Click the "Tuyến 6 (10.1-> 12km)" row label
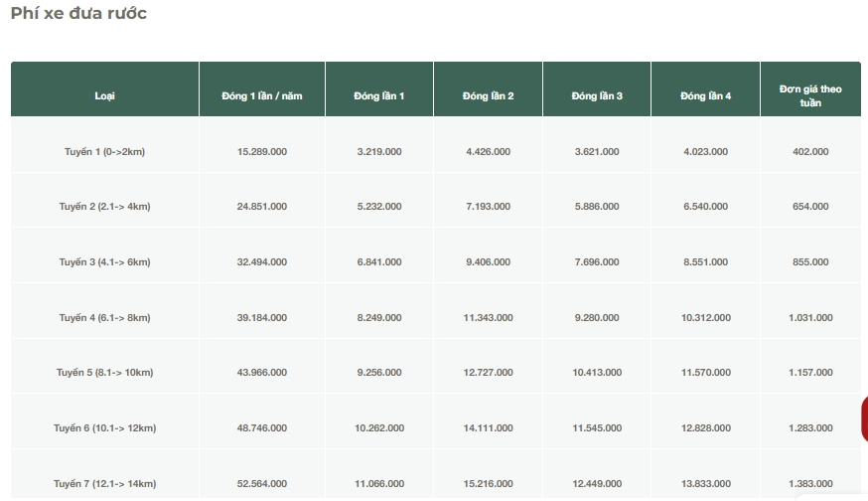The width and height of the screenshot is (868, 501). point(104,428)
